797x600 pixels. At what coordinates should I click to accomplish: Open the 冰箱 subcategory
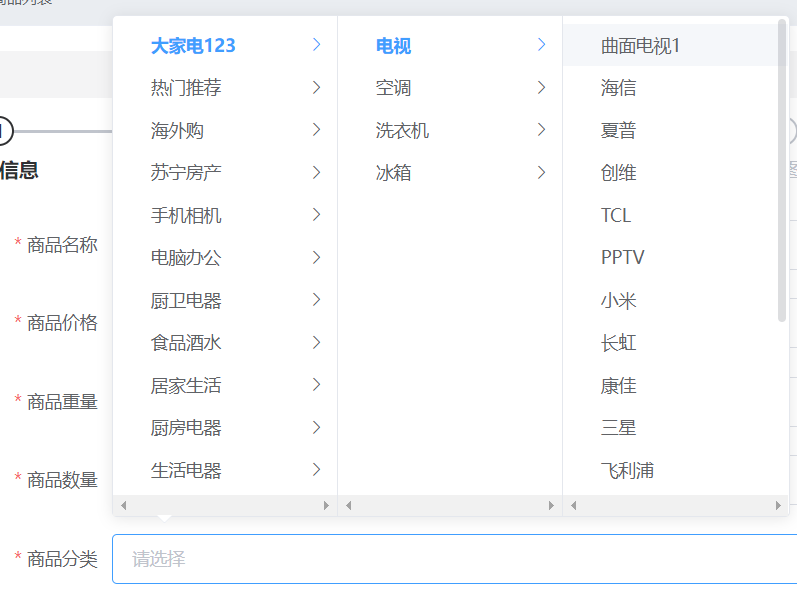pyautogui.click(x=450, y=172)
